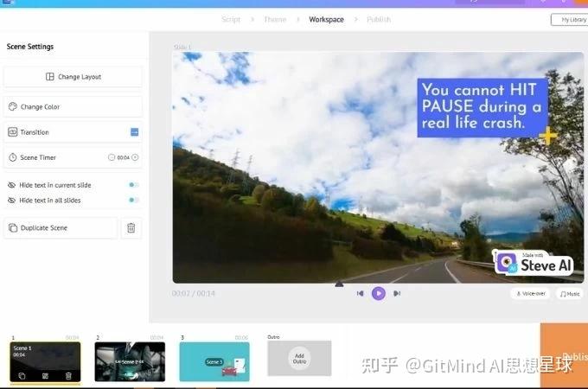588x389 pixels.
Task: Click Add Outro
Action: click(299, 359)
